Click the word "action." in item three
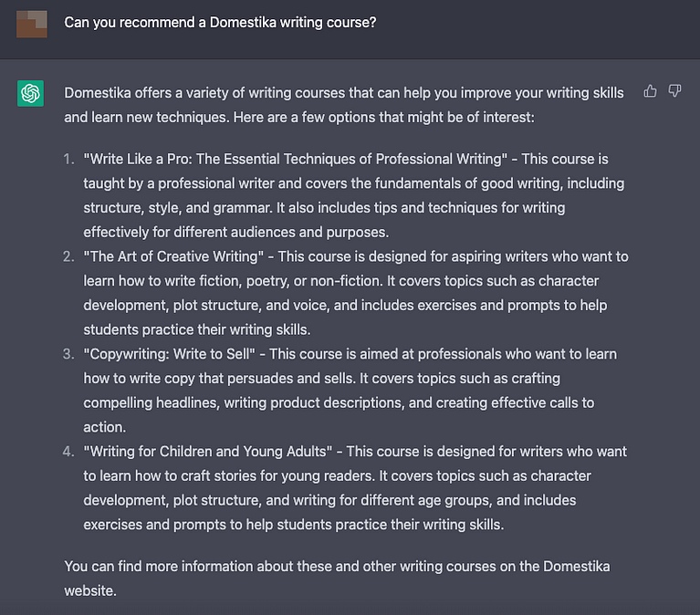 point(104,427)
